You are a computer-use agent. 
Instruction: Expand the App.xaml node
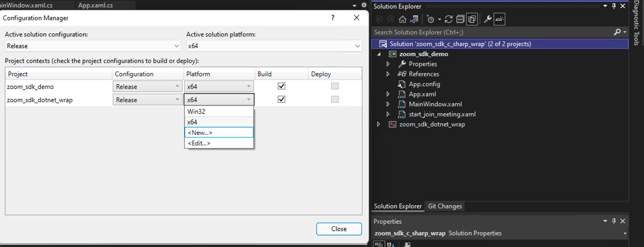[388, 94]
